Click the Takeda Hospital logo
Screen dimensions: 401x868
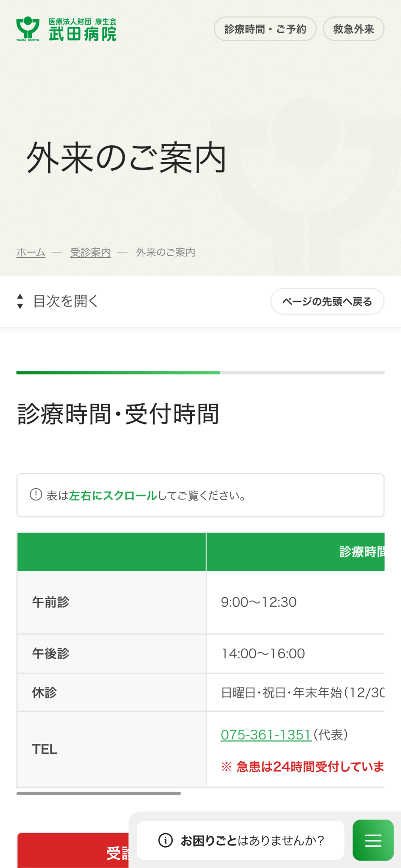point(66,29)
